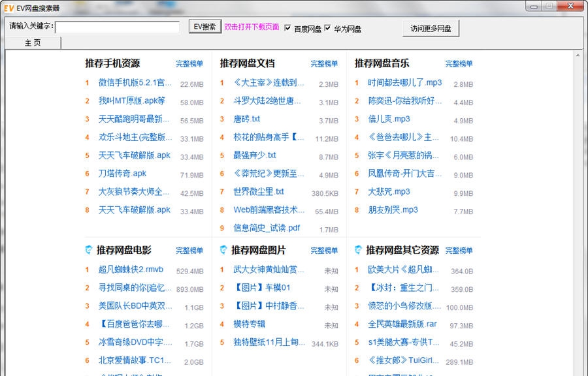Click the 推荐网盘其它资源 section icon
Image resolution: width=588 pixels, height=376 pixels.
click(356, 249)
